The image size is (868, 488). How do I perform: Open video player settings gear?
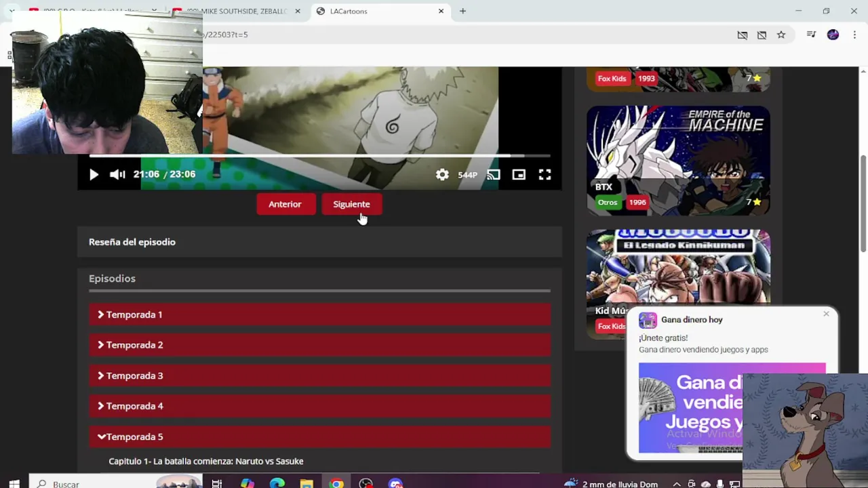(442, 175)
